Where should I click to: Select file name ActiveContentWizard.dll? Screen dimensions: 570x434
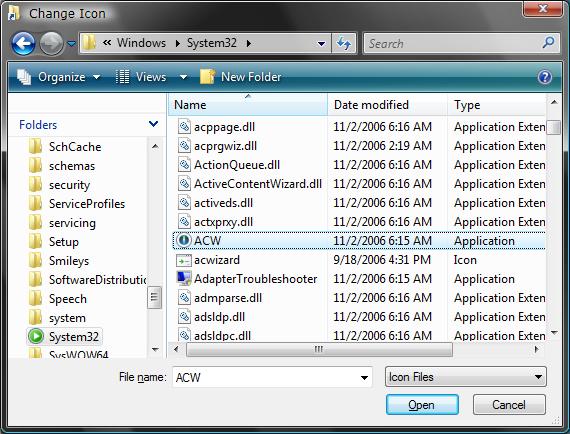tap(258, 184)
